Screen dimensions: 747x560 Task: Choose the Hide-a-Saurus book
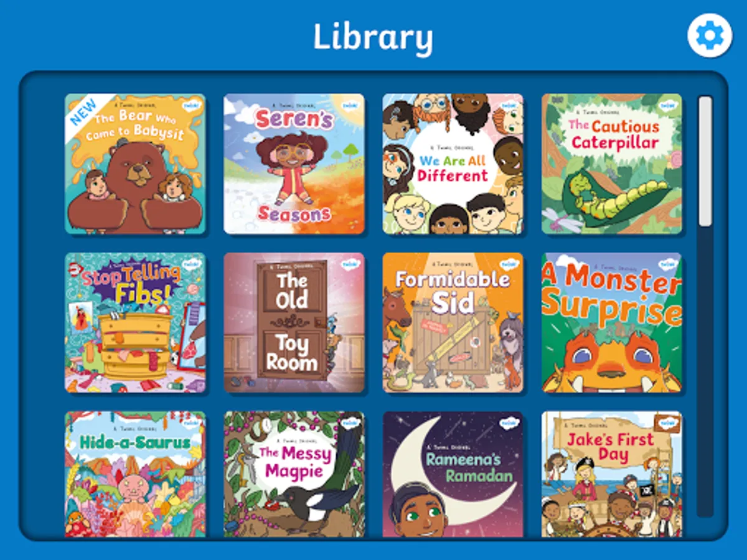135,474
